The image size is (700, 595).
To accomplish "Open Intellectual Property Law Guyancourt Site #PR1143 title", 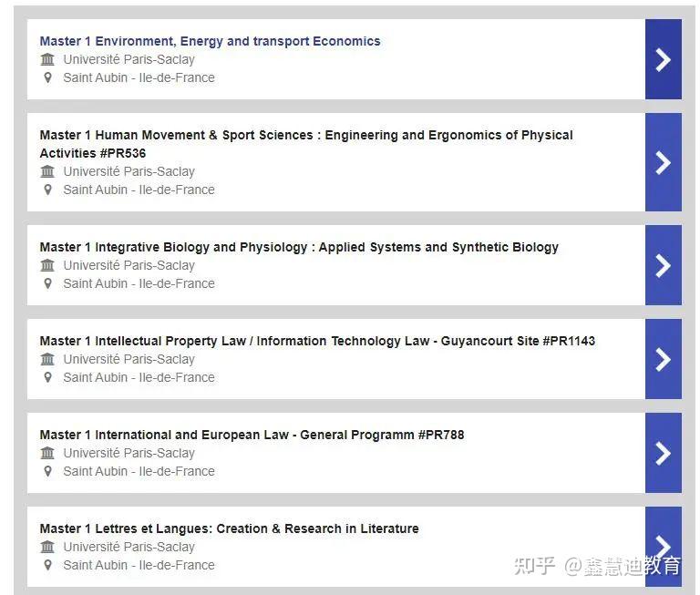I will click(x=317, y=341).
